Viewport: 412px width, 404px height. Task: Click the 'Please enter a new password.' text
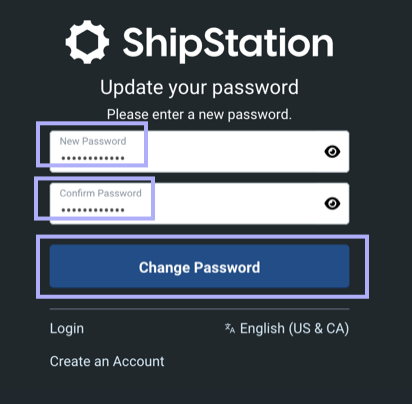coord(199,115)
